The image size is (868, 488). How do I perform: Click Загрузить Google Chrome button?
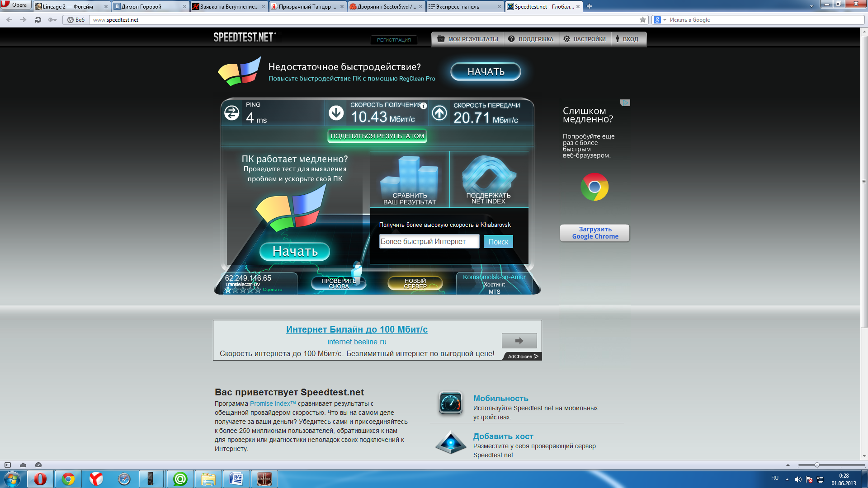click(595, 233)
